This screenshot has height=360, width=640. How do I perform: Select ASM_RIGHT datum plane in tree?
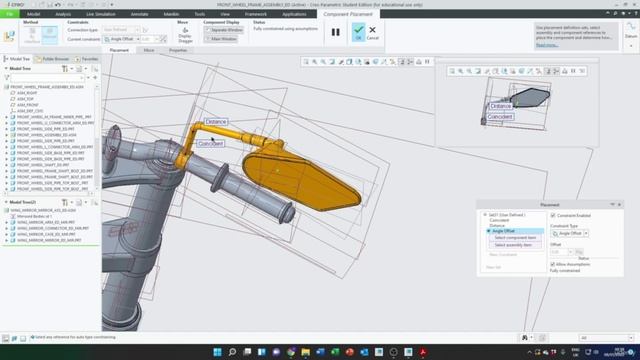pos(27,93)
